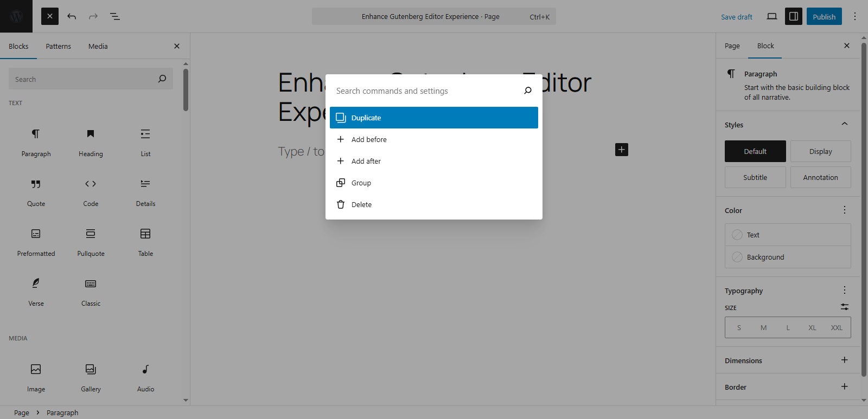The width and height of the screenshot is (868, 419).
Task: Open the Options three-dot menu
Action: tap(855, 16)
